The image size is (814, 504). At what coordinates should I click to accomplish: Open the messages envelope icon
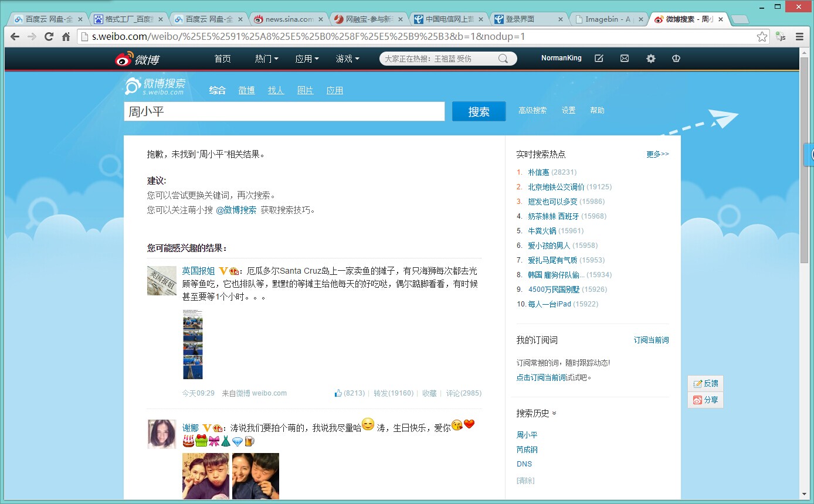tap(625, 59)
